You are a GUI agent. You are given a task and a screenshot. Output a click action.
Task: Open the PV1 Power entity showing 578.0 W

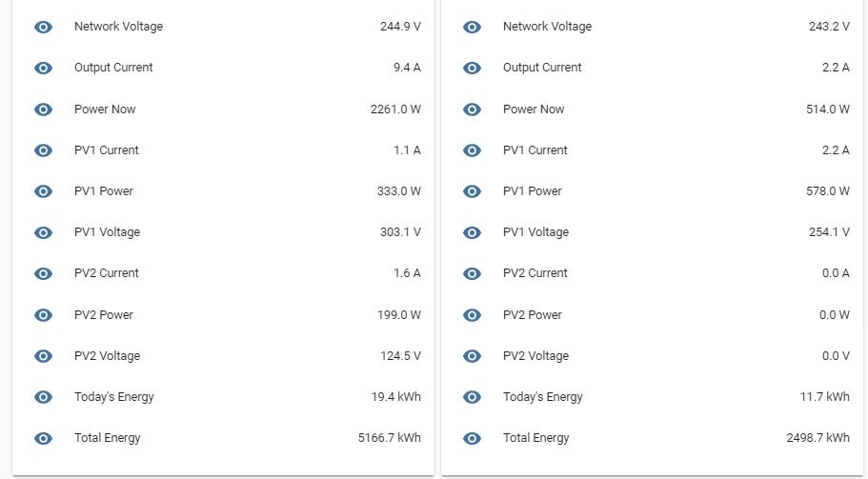click(x=532, y=191)
